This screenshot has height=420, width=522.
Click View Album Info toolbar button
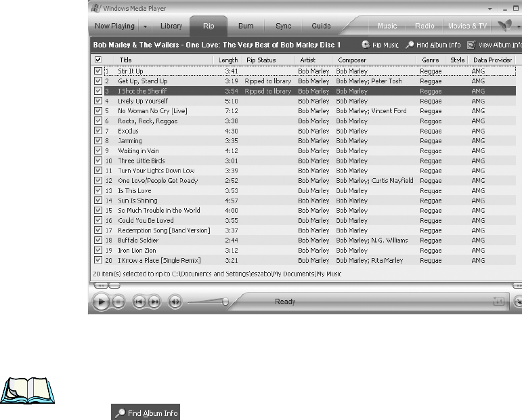[495, 45]
